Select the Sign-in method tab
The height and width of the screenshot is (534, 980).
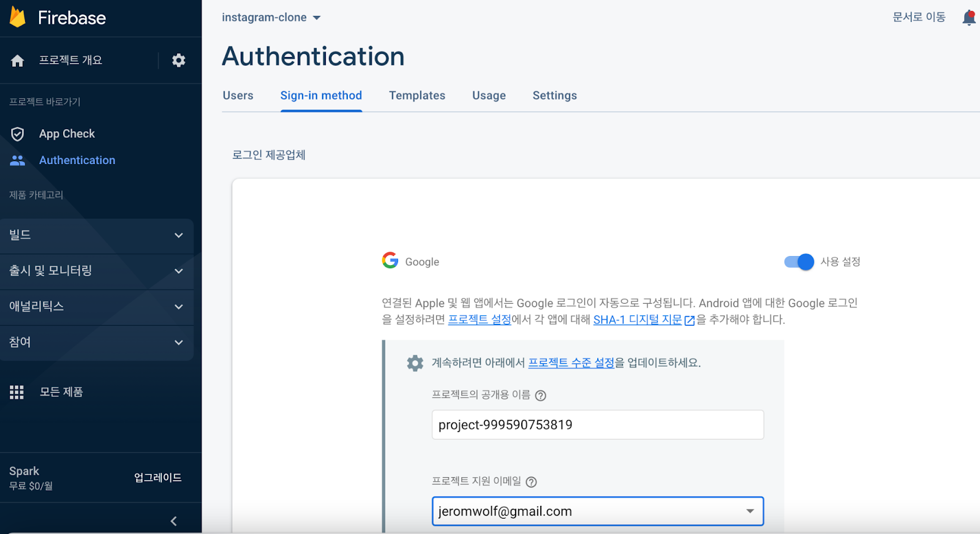click(321, 96)
